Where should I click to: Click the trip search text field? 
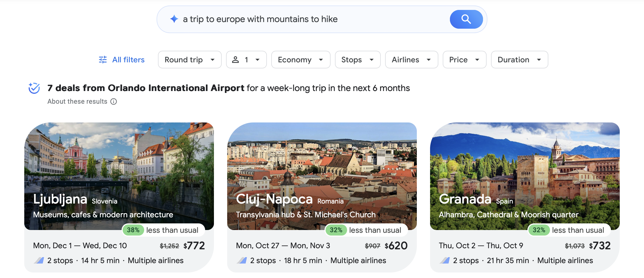(x=303, y=19)
